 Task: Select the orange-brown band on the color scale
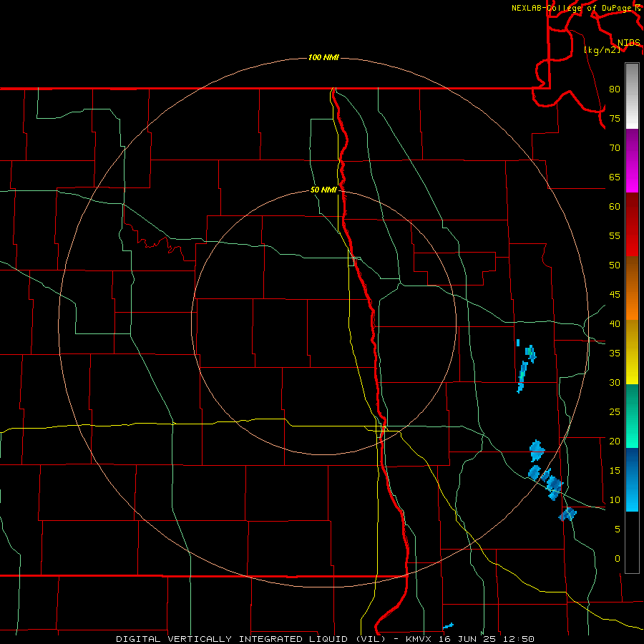632,288
